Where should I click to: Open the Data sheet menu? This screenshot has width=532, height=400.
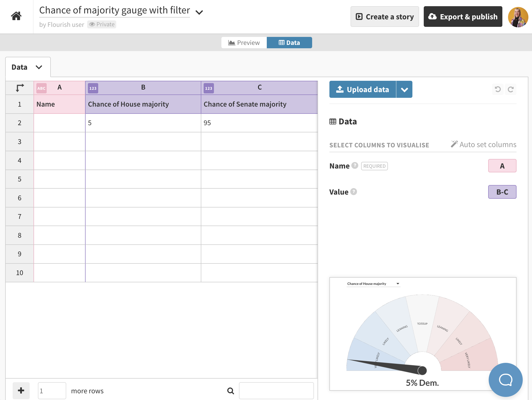pyautogui.click(x=39, y=67)
